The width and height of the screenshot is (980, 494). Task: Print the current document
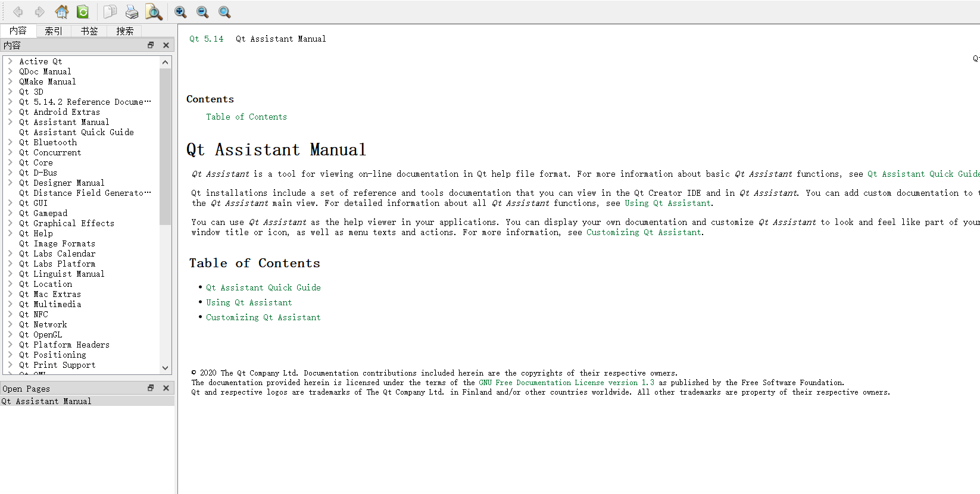132,12
